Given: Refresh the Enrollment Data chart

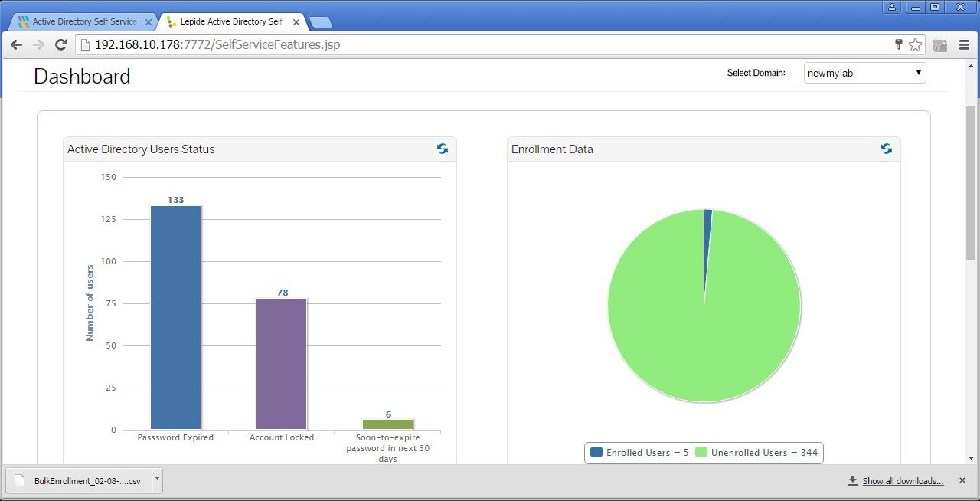Looking at the screenshot, I should click(x=886, y=149).
